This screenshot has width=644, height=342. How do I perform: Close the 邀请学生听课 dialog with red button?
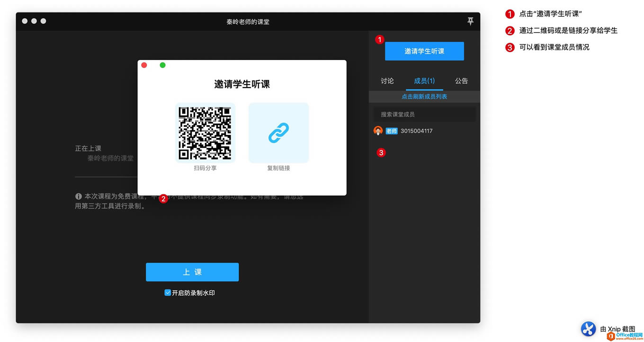144,65
